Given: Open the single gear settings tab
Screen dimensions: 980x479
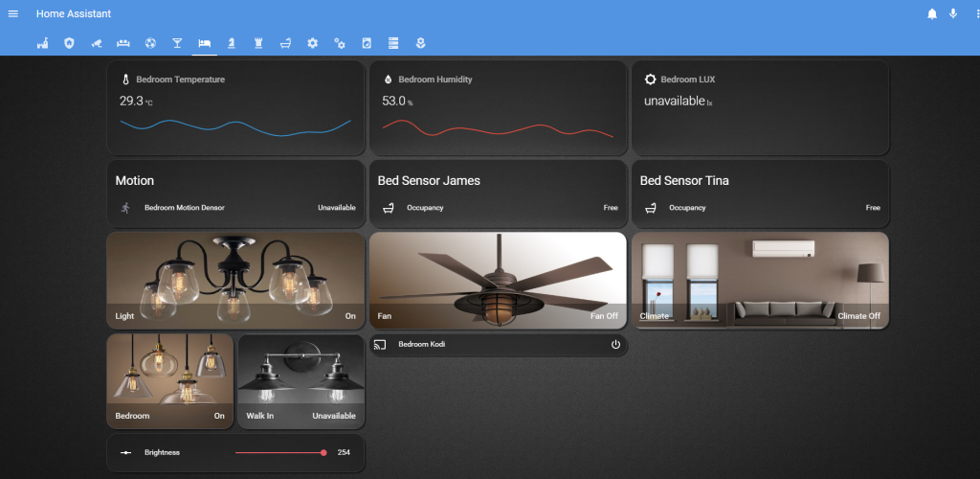Looking at the screenshot, I should coord(313,43).
